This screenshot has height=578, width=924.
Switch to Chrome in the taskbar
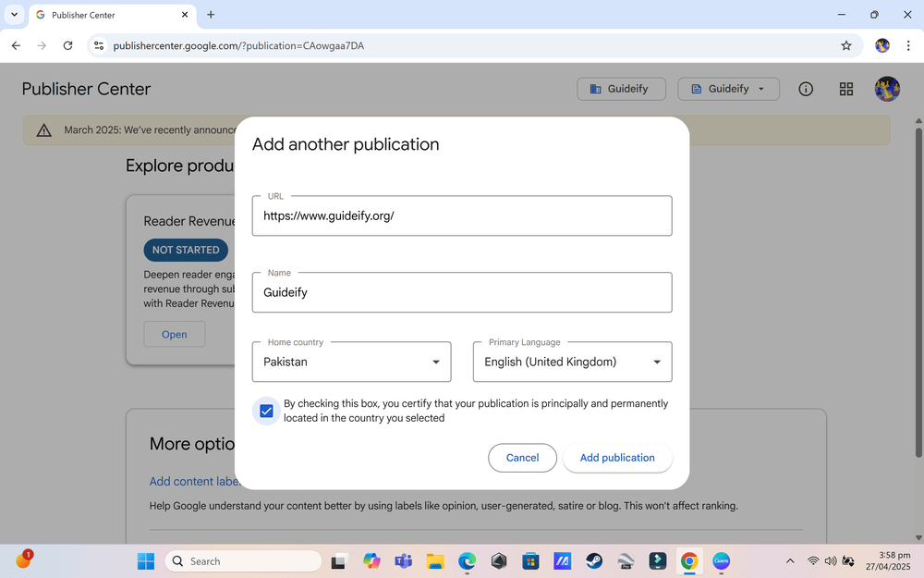689,561
